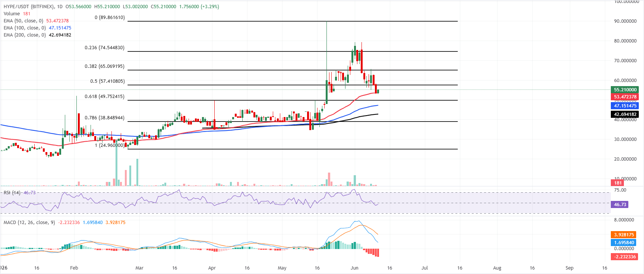644x274 pixels.
Task: Click the 0.5 (57.410805) Fibonacci level label
Action: click(108, 81)
